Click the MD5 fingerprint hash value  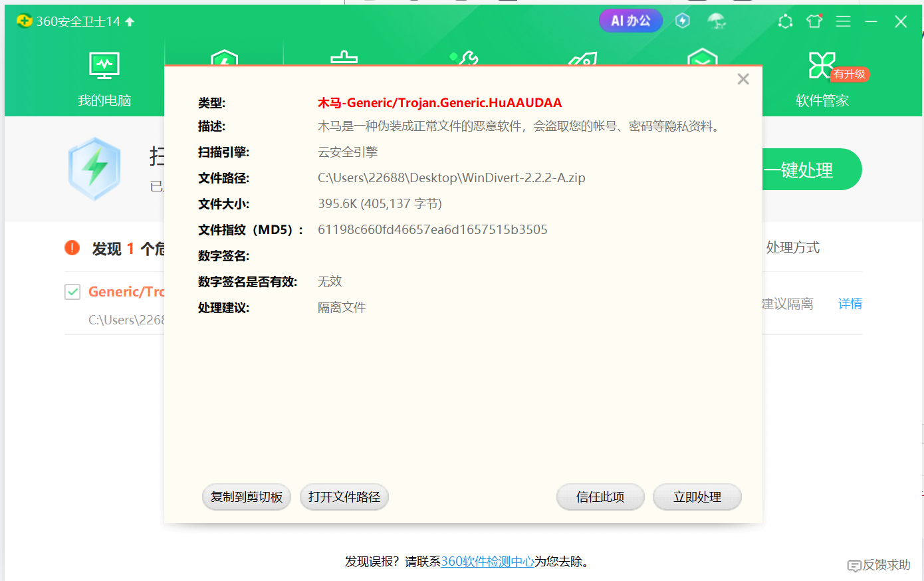[433, 230]
